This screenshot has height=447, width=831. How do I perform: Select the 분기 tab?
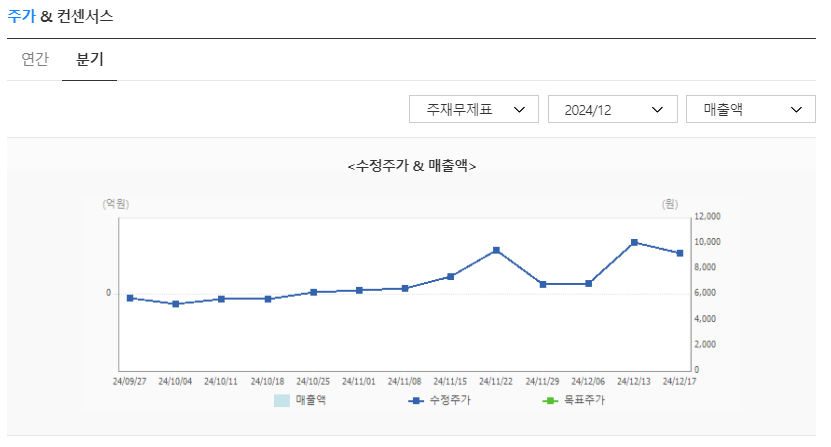tap(90, 59)
